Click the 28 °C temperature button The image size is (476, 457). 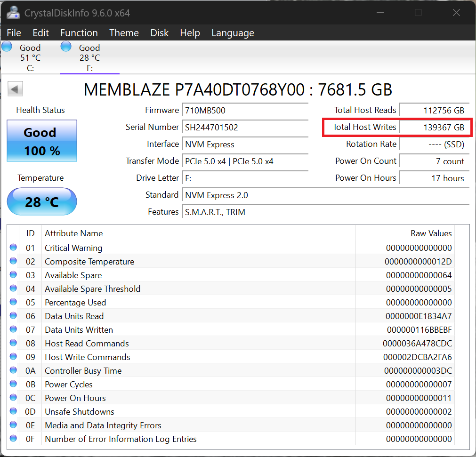pos(42,202)
